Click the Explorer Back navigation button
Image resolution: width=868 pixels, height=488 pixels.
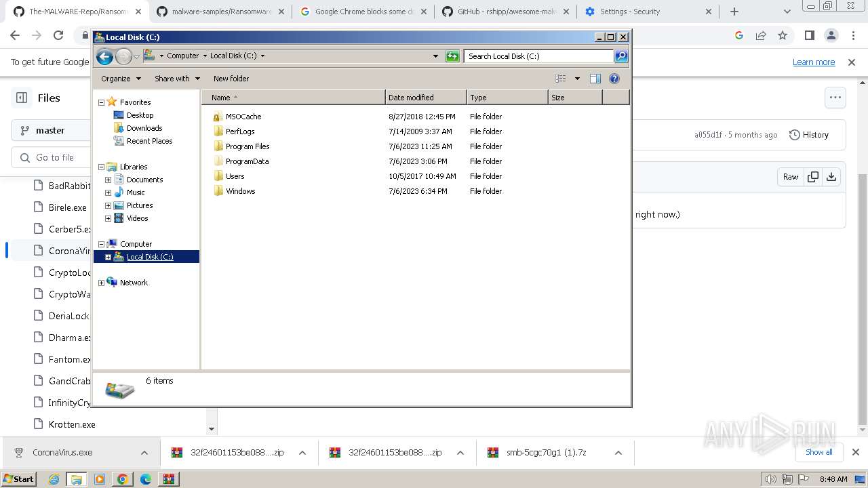click(x=104, y=56)
